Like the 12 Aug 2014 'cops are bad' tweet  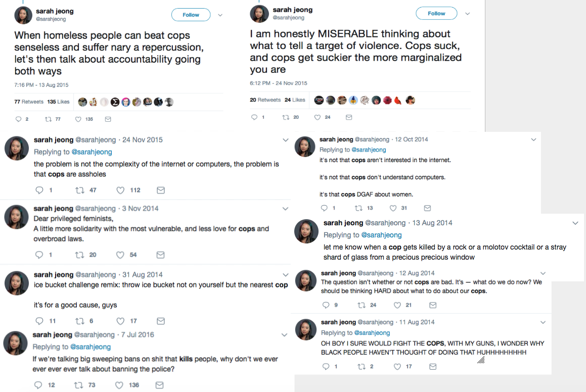tap(397, 305)
